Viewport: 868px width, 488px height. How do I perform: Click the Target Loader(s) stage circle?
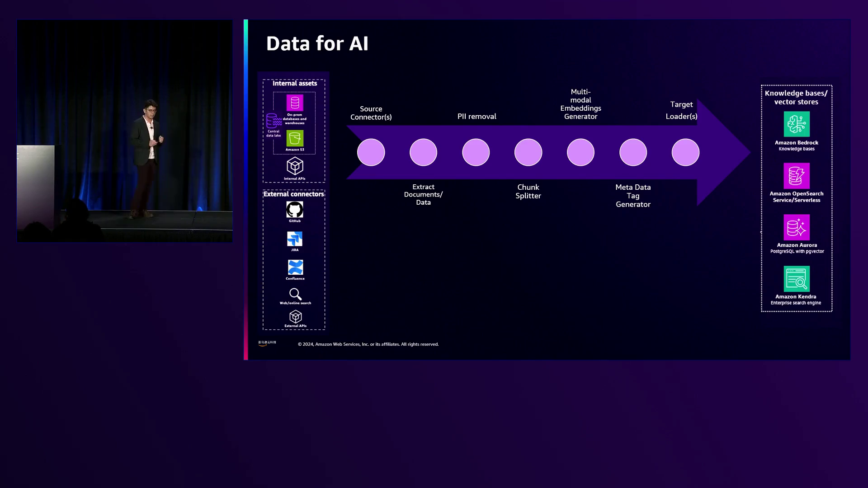[x=685, y=152]
